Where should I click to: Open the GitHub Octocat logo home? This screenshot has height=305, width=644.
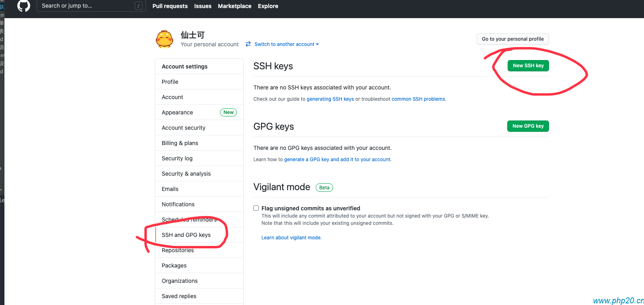pos(24,6)
